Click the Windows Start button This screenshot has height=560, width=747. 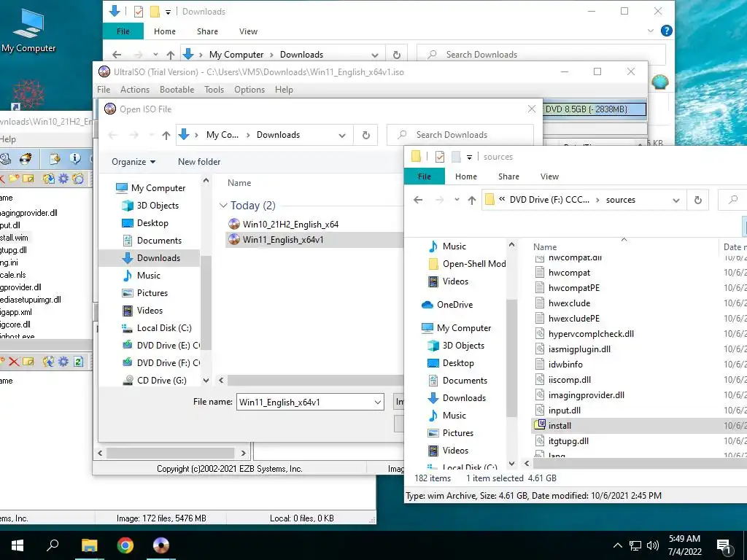pyautogui.click(x=18, y=545)
